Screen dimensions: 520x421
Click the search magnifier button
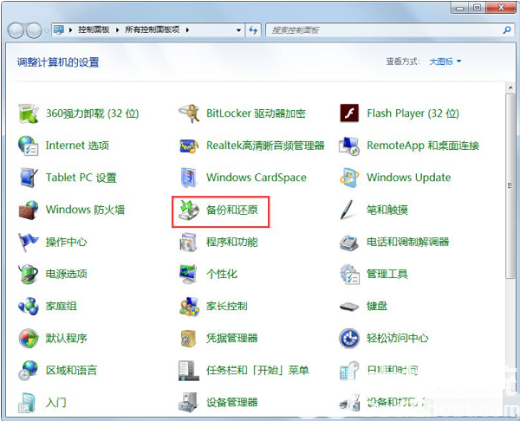(507, 30)
